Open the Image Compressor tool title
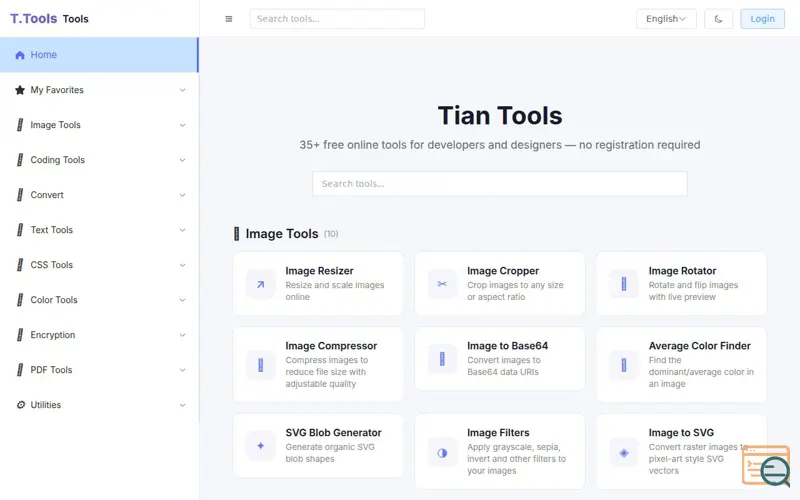The height and width of the screenshot is (500, 800). [x=331, y=346]
